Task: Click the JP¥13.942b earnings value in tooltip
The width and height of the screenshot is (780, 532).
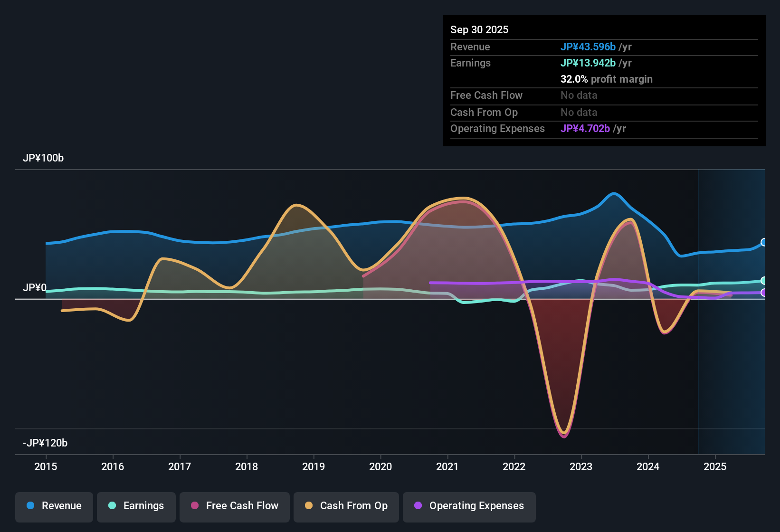Action: click(588, 63)
